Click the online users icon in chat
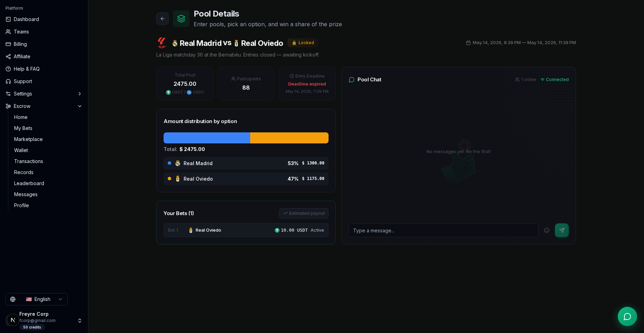644x333 pixels. [517, 80]
